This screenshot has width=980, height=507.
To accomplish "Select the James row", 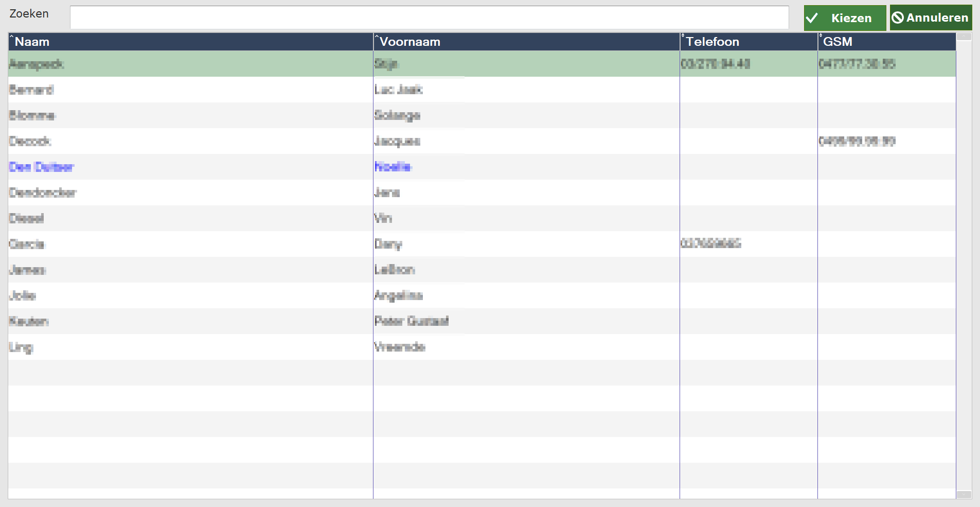I will 482,270.
